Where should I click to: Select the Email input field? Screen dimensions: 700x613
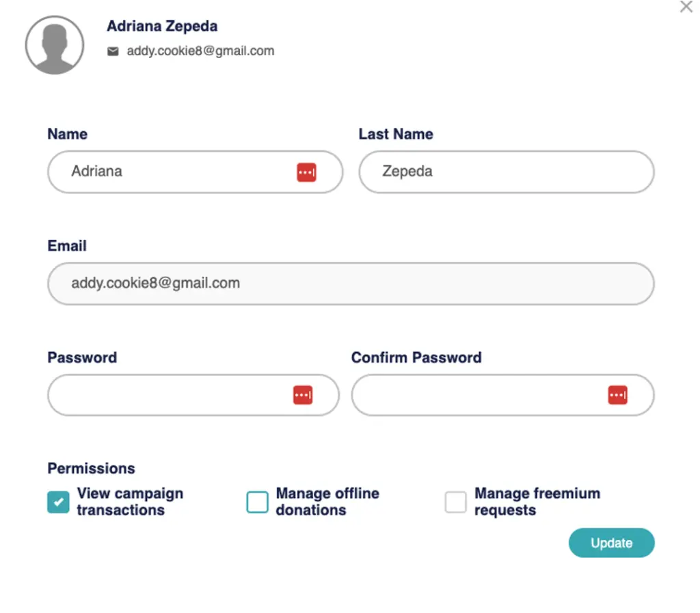(350, 284)
